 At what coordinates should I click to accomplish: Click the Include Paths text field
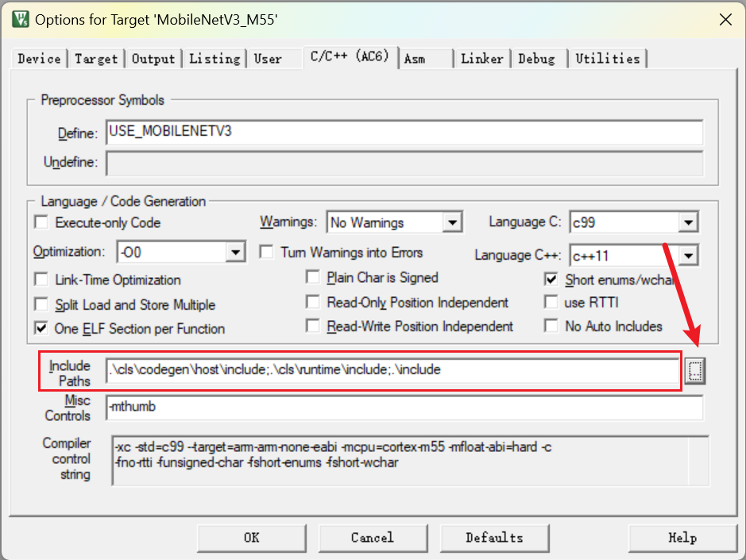[392, 370]
